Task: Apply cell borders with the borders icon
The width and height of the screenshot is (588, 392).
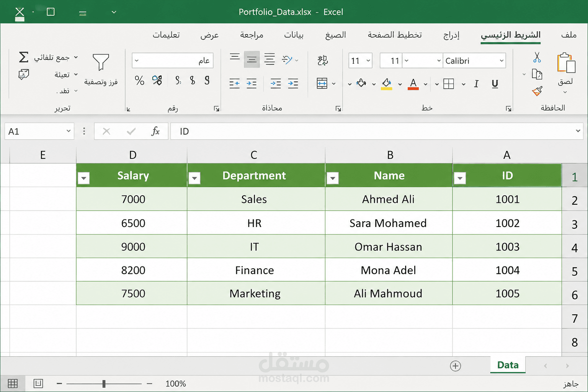Action: tap(448, 84)
